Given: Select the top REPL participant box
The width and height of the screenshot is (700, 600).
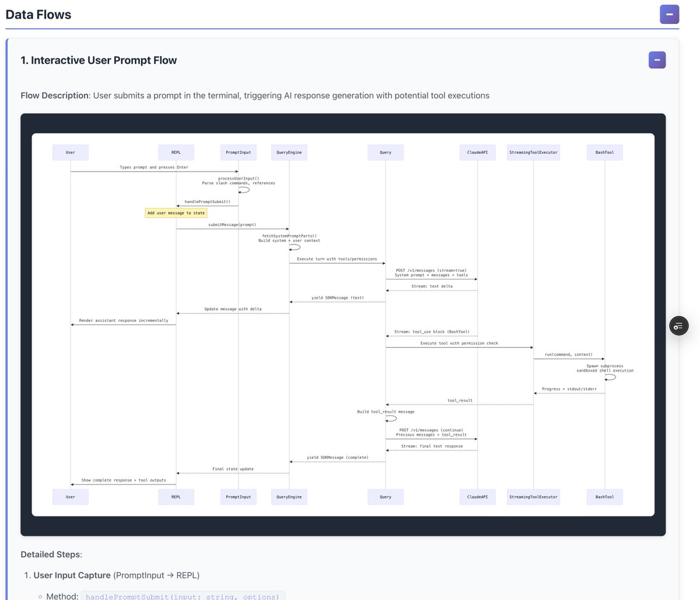Looking at the screenshot, I should pyautogui.click(x=176, y=152).
